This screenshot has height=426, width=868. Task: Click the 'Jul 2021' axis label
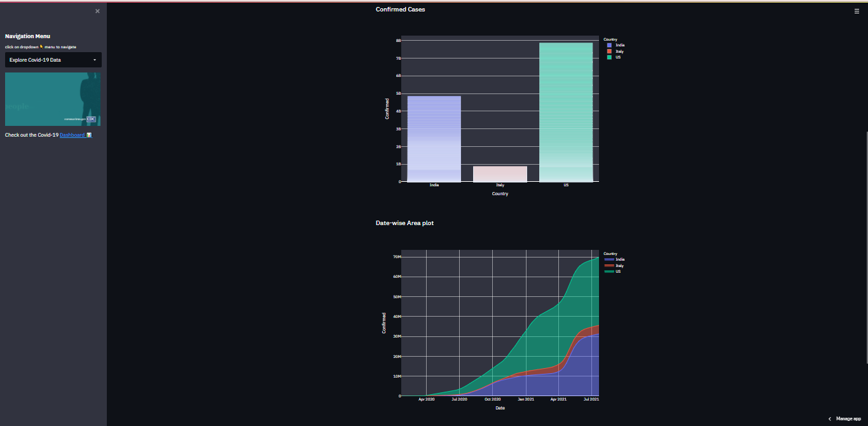pos(591,399)
